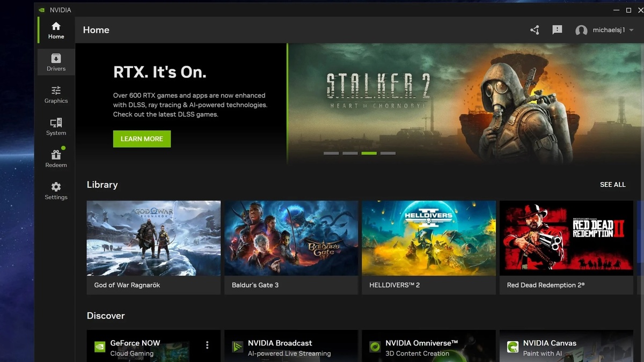
Task: Open the Baldur's Gate 3 thumbnail
Action: [291, 238]
